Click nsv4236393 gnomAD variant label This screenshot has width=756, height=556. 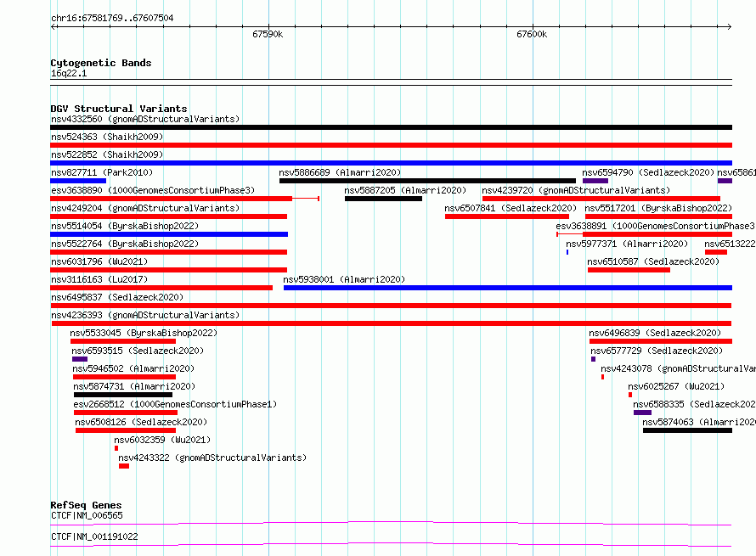coord(145,315)
